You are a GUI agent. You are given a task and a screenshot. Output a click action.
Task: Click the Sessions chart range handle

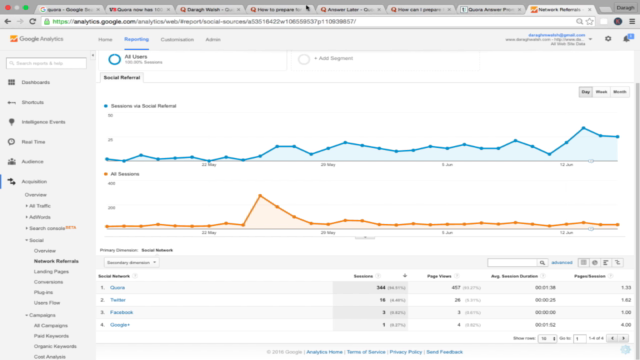pos(591,161)
